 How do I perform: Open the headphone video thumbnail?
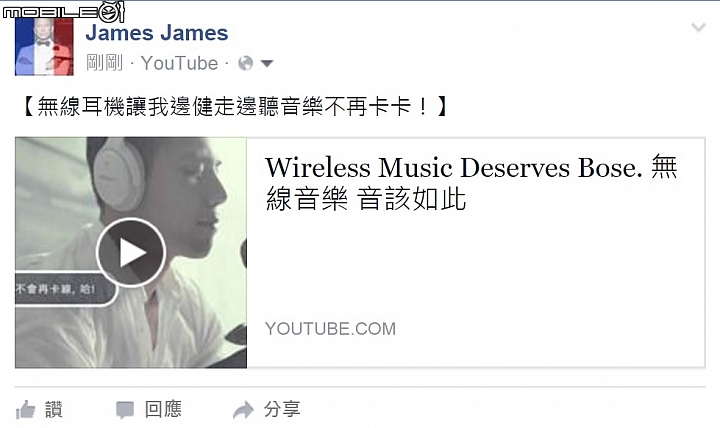pos(131,253)
